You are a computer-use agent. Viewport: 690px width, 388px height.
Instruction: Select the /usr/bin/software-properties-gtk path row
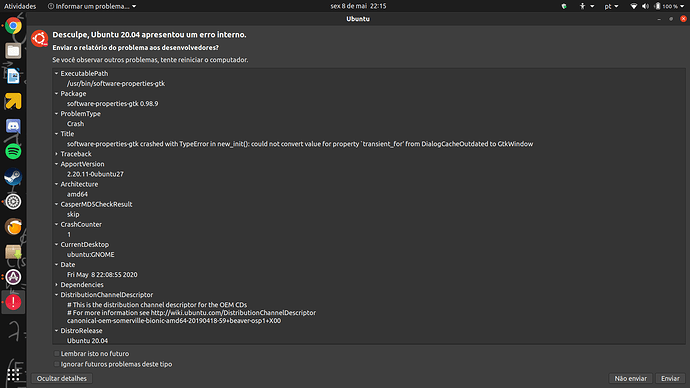point(116,84)
